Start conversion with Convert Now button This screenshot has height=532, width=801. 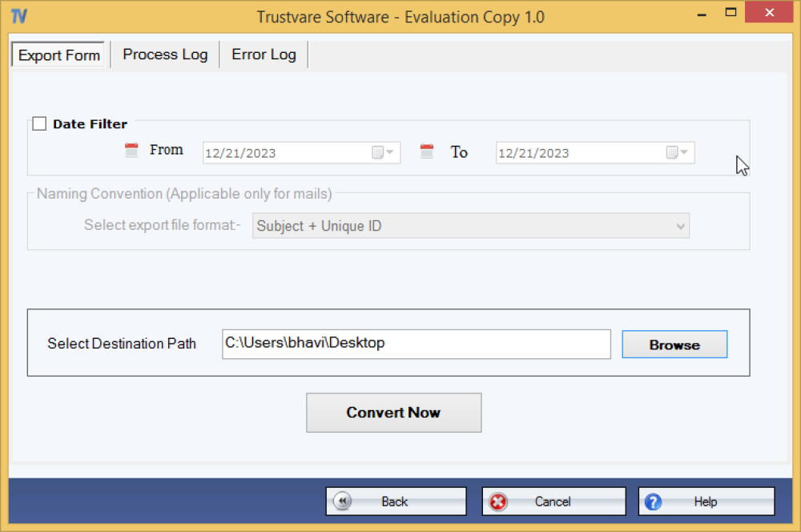[393, 413]
